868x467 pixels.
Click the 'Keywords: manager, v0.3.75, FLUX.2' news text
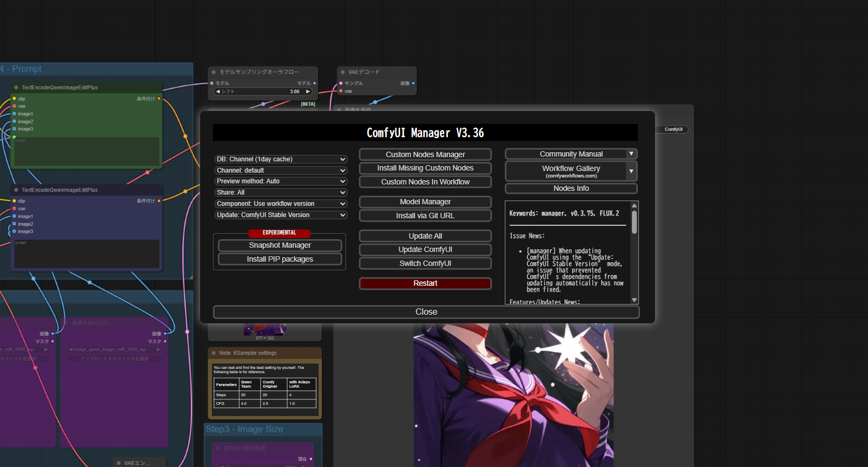tap(564, 213)
